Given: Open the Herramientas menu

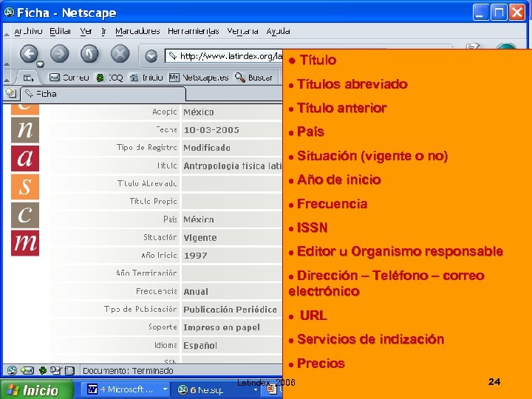Looking at the screenshot, I should (193, 31).
